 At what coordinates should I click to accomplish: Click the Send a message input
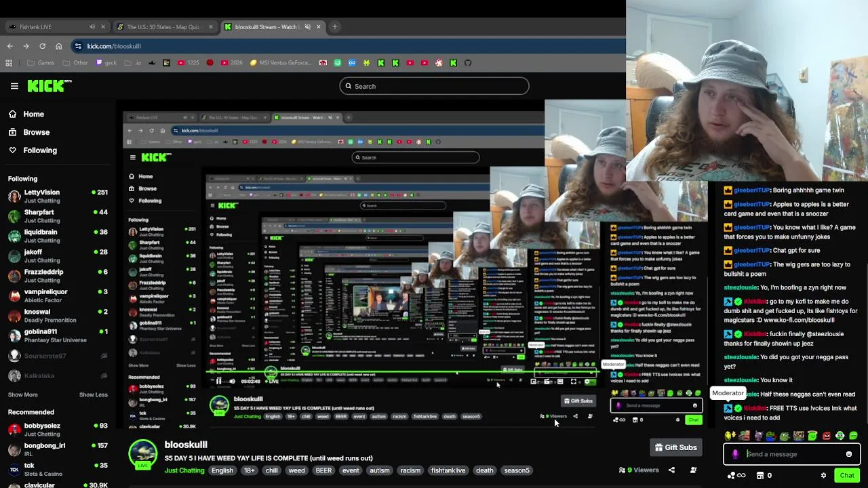(x=792, y=454)
